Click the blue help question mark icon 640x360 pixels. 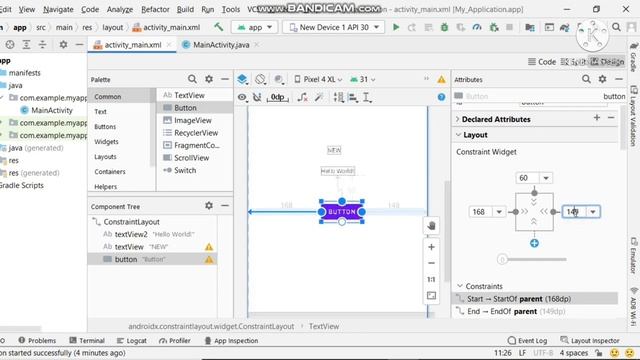pyautogui.click(x=441, y=97)
